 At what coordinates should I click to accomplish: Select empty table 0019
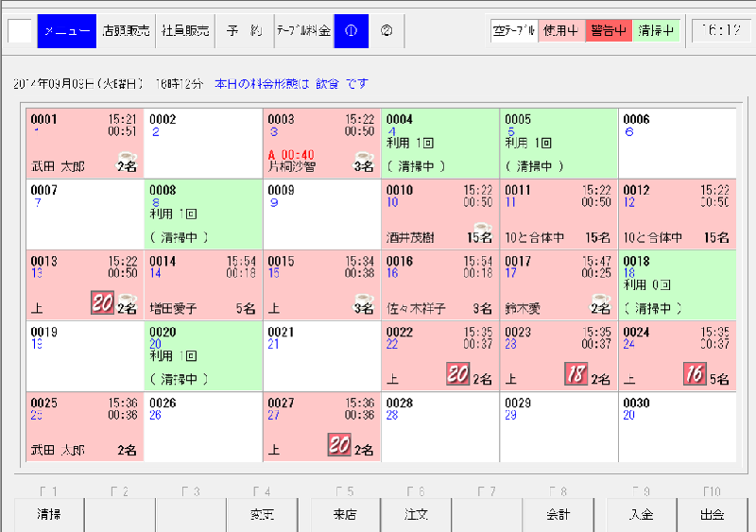pyautogui.click(x=85, y=356)
